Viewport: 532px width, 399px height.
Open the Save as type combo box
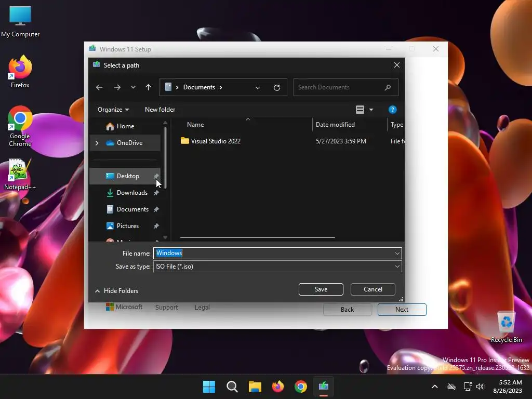(277, 267)
